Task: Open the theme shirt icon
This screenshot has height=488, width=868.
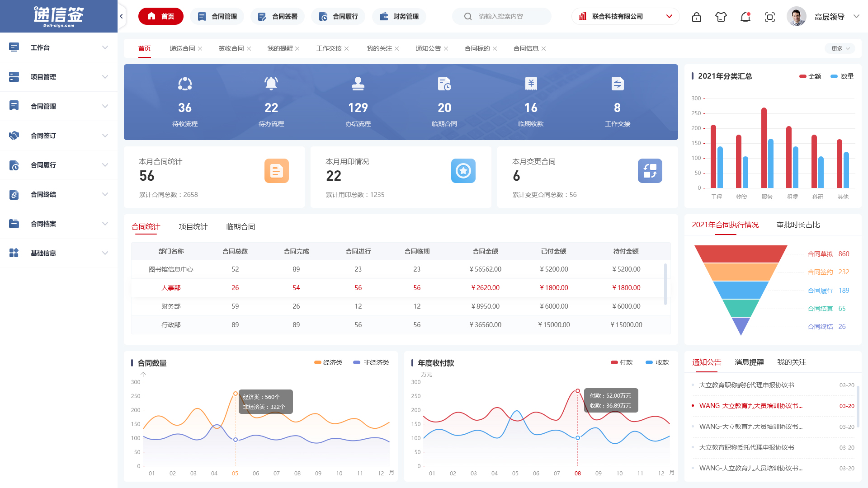Action: pyautogui.click(x=721, y=17)
